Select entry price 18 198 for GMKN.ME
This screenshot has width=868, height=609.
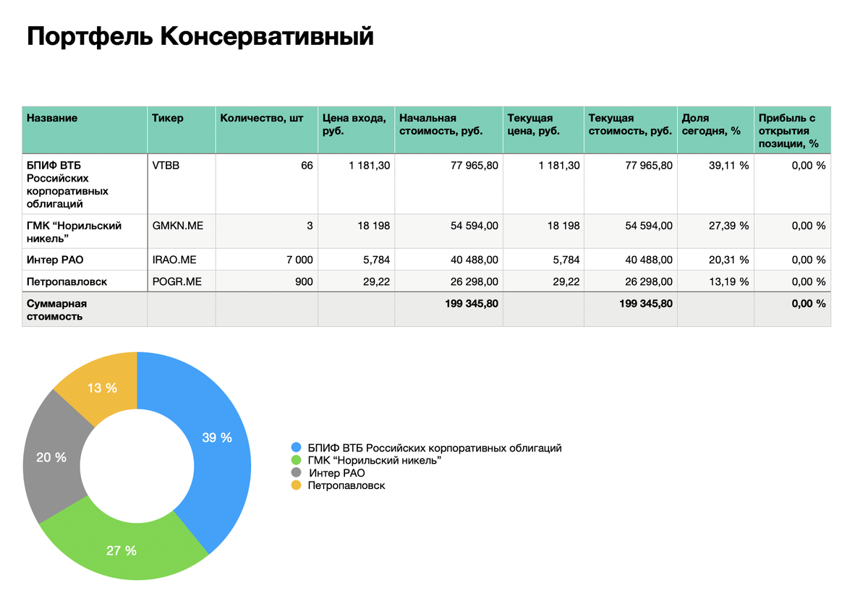pos(357,231)
